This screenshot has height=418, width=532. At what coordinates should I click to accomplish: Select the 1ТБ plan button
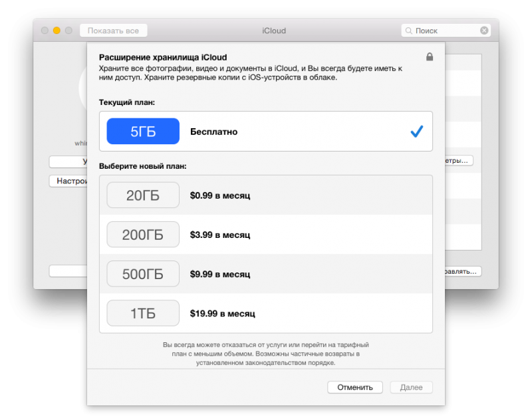tap(143, 313)
